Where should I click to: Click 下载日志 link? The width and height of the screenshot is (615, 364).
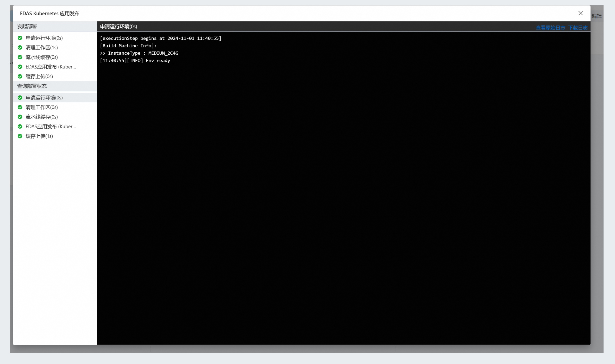(x=578, y=28)
